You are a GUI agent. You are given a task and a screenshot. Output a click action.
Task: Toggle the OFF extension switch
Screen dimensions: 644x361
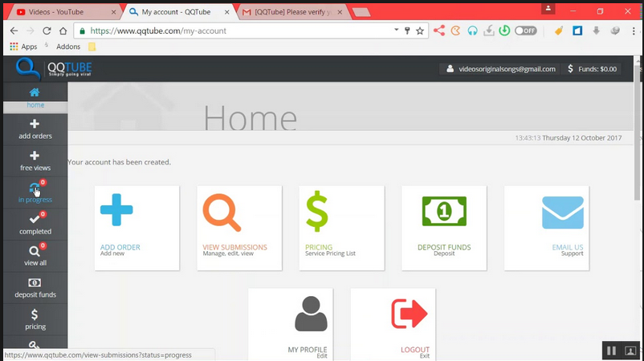click(526, 30)
